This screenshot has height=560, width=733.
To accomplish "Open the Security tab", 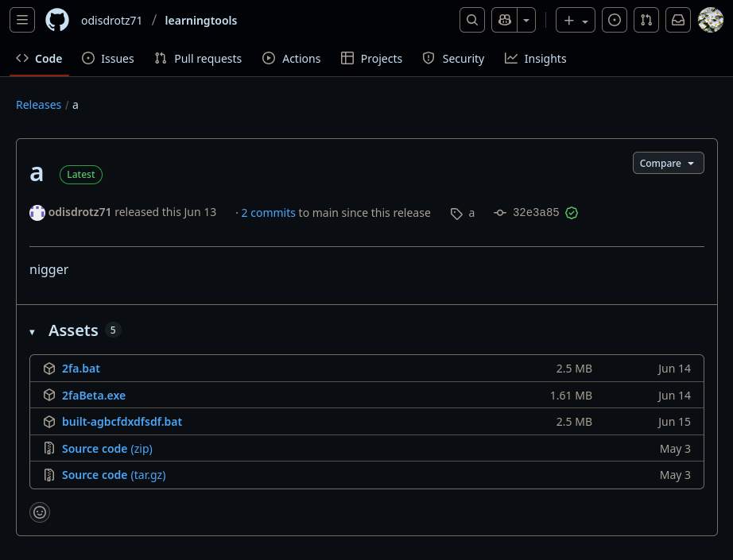I will point(453,59).
